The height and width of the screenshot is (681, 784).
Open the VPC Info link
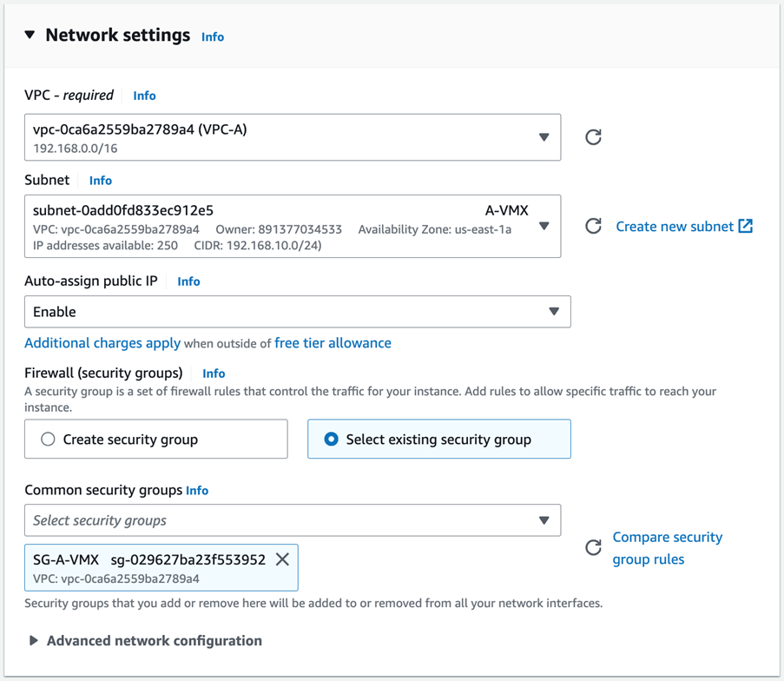144,96
